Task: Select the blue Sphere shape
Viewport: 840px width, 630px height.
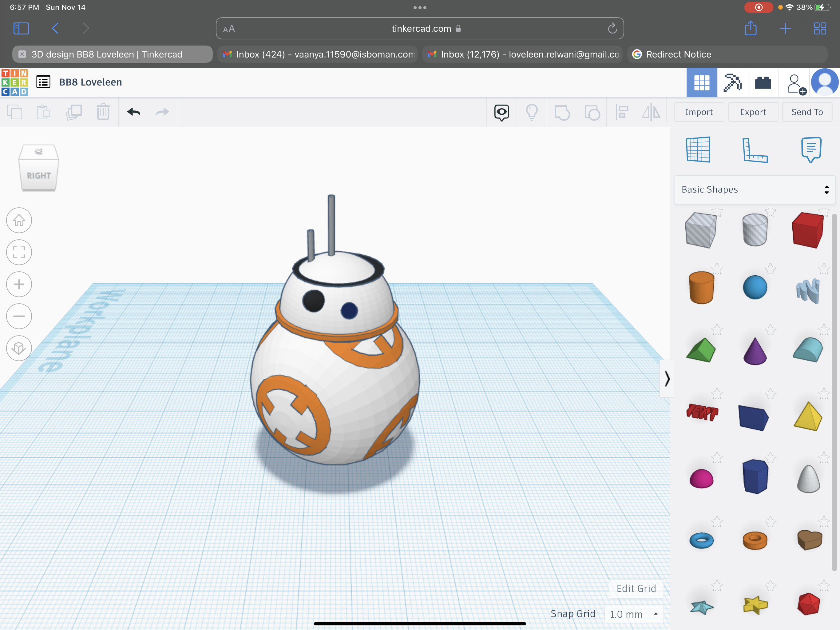Action: 755,288
